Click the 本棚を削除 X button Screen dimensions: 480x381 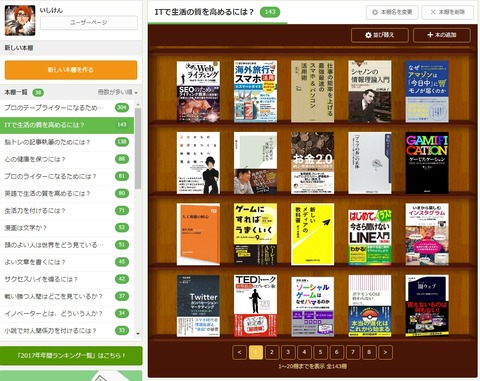448,12
